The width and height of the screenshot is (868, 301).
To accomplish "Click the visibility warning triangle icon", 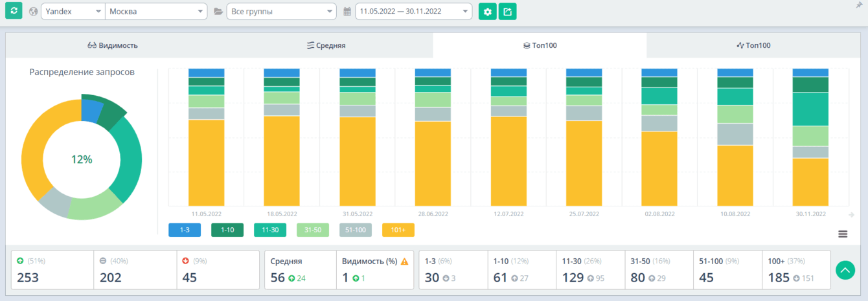I will pos(405,262).
